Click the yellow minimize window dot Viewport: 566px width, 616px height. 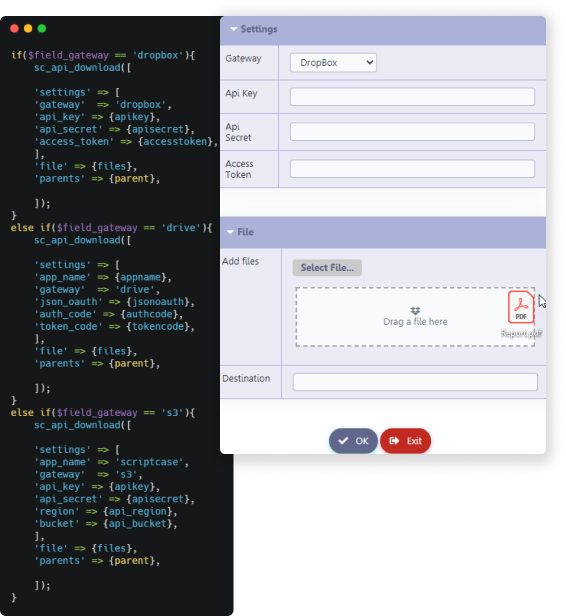[x=28, y=28]
